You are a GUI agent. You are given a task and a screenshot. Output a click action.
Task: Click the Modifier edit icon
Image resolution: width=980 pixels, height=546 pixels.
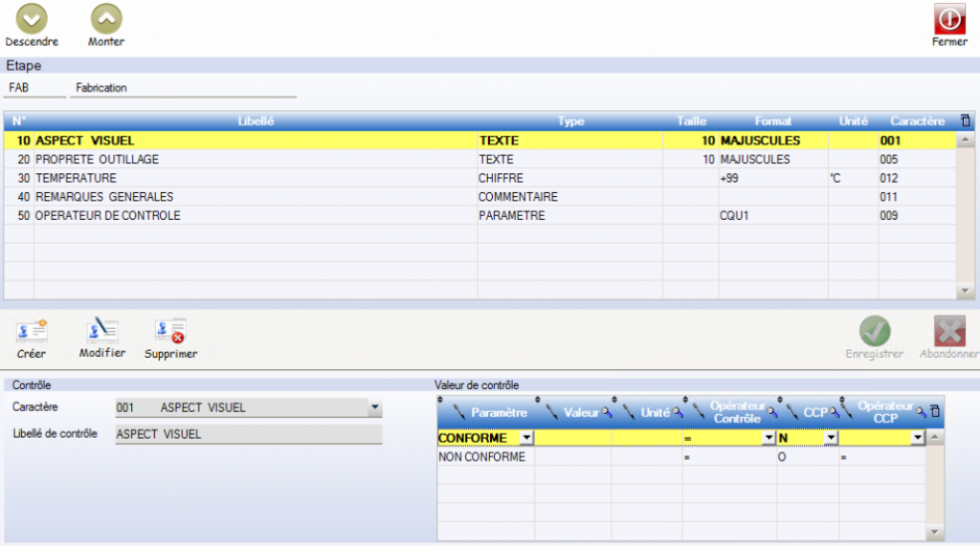101,331
